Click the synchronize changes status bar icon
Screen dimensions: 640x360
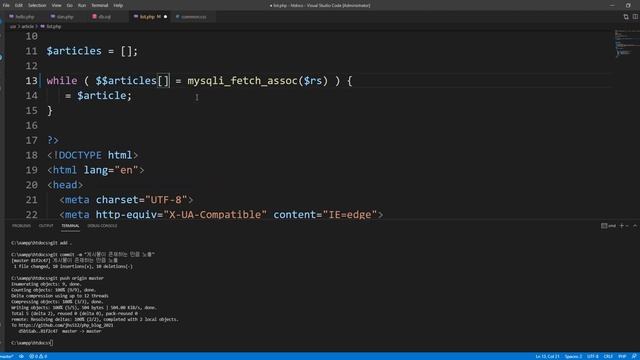click(x=21, y=356)
